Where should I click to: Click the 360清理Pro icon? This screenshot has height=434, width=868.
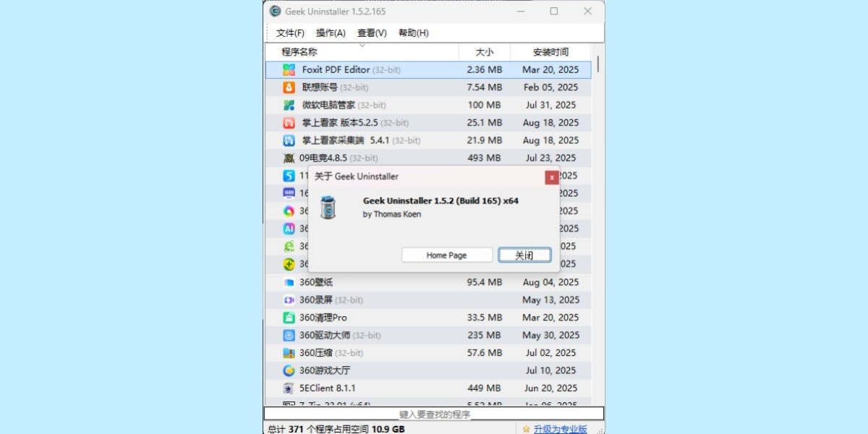[289, 318]
